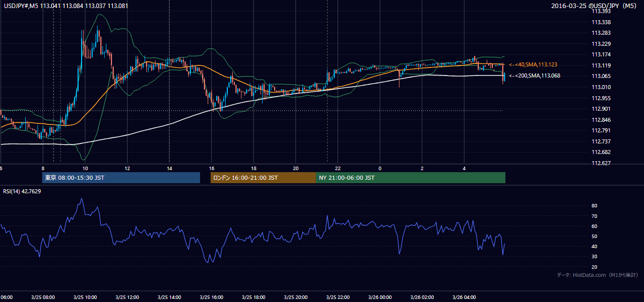Click hour marker 22 under price chart
644x302 pixels.
(x=338, y=169)
